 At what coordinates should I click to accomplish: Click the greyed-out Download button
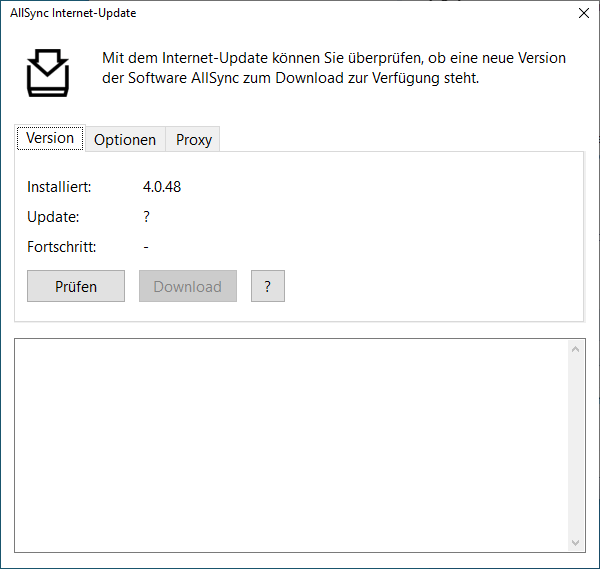tap(188, 286)
